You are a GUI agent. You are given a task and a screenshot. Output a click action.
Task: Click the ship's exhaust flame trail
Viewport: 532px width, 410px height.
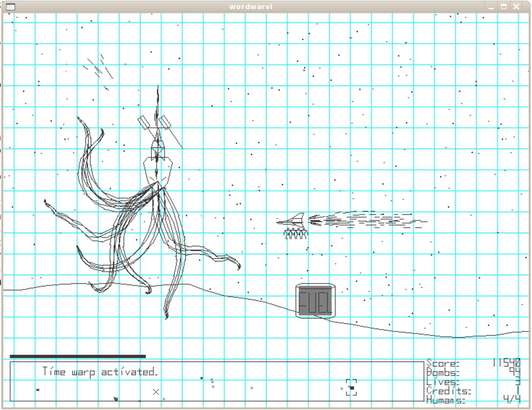pyautogui.click(x=367, y=220)
